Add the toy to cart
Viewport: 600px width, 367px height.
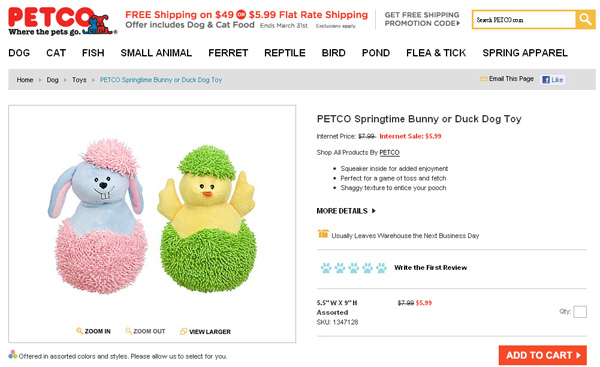pos(543,355)
